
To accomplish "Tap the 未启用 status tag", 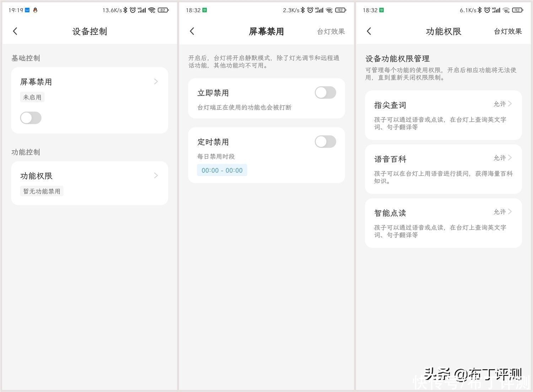I will pyautogui.click(x=32, y=97).
